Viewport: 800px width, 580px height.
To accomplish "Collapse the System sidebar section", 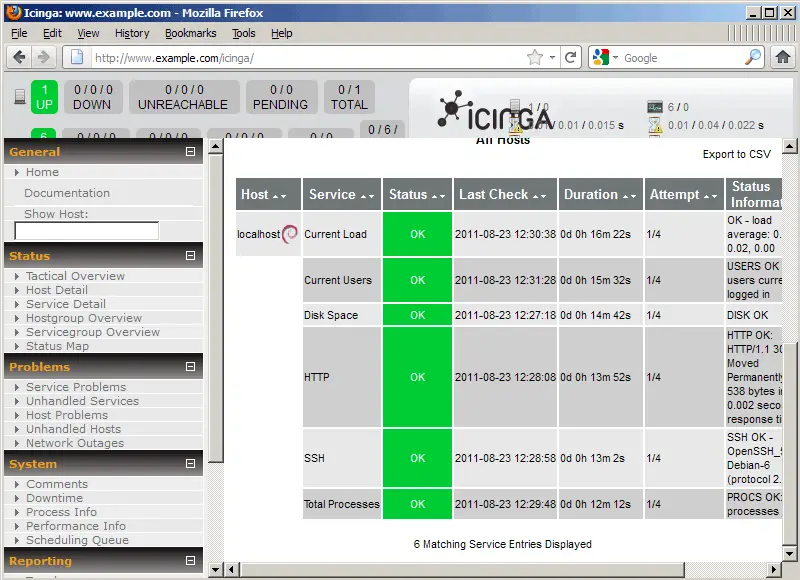I will click(x=190, y=463).
